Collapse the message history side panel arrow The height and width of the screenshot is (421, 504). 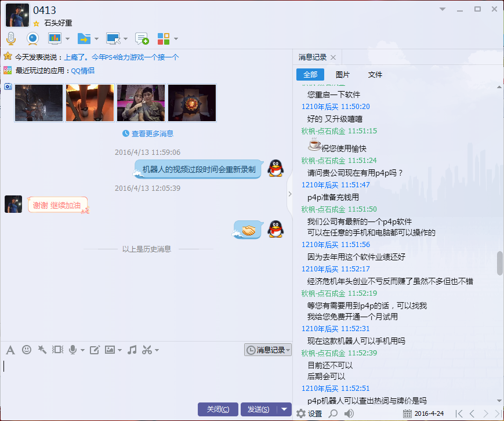[x=290, y=194]
